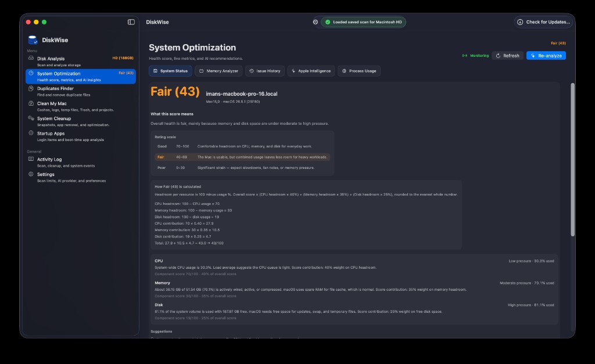Switch to the Process Usage tab
Viewport: 595px width, 364px height.
(x=359, y=71)
